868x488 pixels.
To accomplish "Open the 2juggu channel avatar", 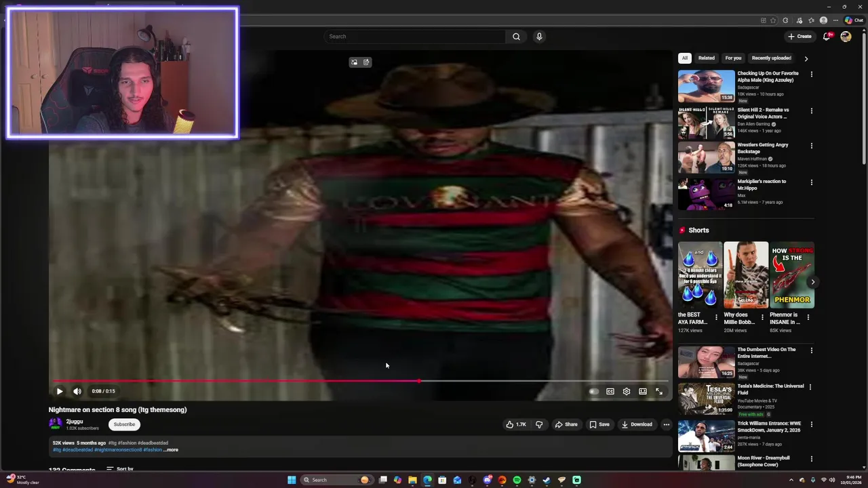I will [56, 424].
